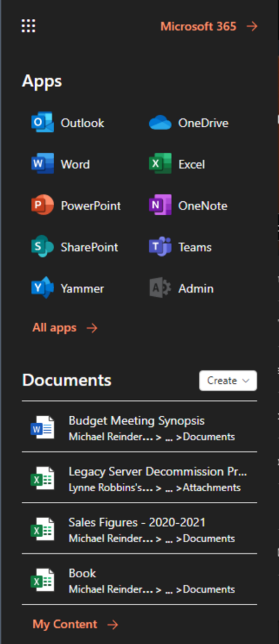Click the Excel file icon for Sales Figures
This screenshot has width=279, height=644.
[x=42, y=530]
